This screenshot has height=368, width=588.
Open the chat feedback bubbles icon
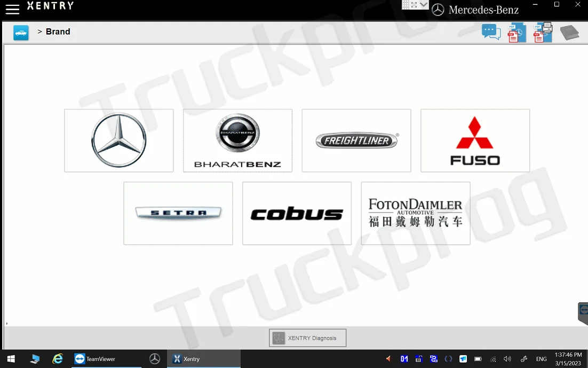[x=491, y=32]
